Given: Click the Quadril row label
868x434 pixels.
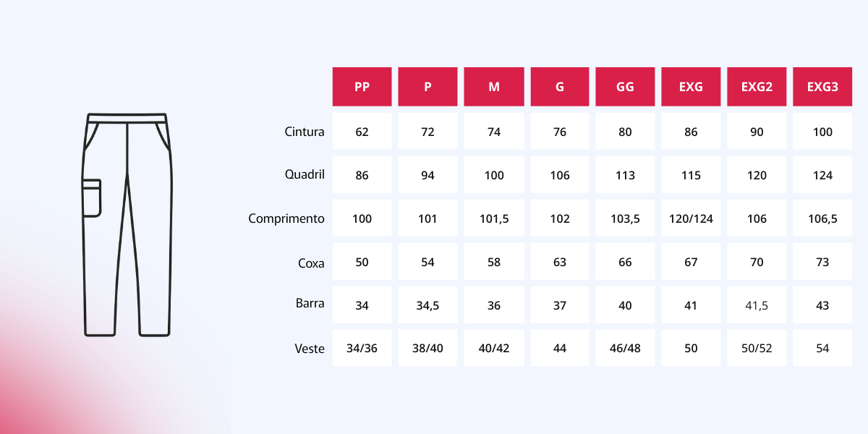Looking at the screenshot, I should [305, 174].
